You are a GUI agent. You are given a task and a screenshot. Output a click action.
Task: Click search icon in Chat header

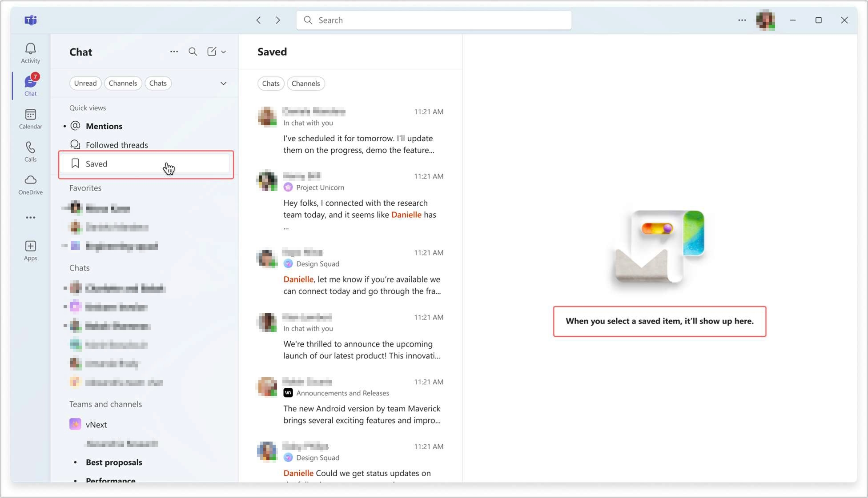click(193, 52)
